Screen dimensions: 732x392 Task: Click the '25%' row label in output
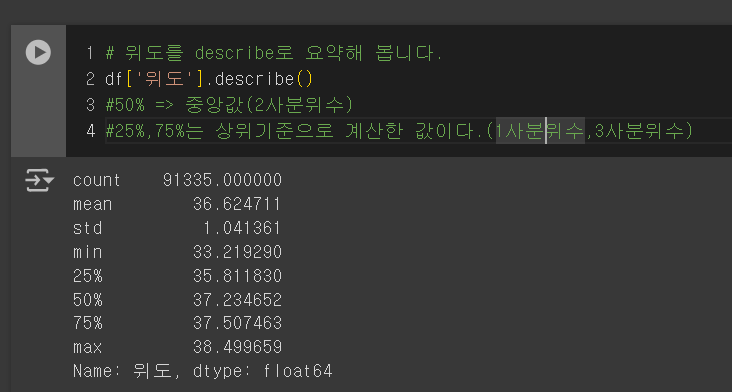(87, 276)
